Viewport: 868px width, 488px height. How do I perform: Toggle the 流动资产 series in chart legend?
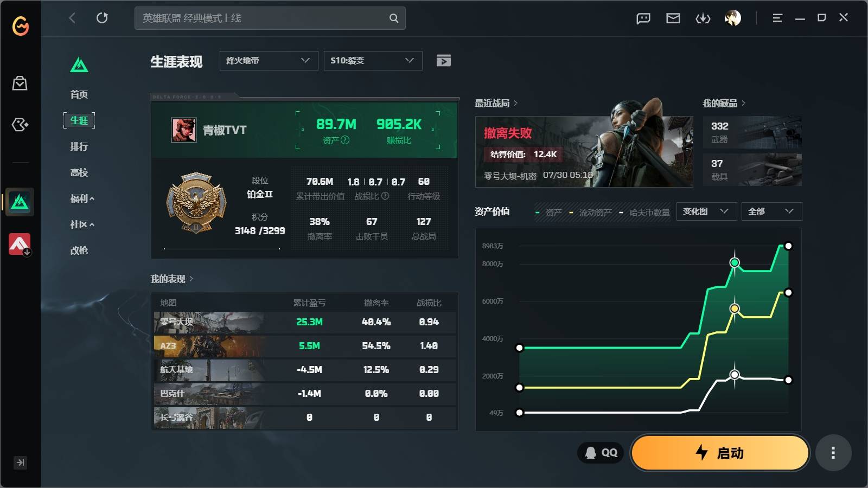(x=590, y=213)
